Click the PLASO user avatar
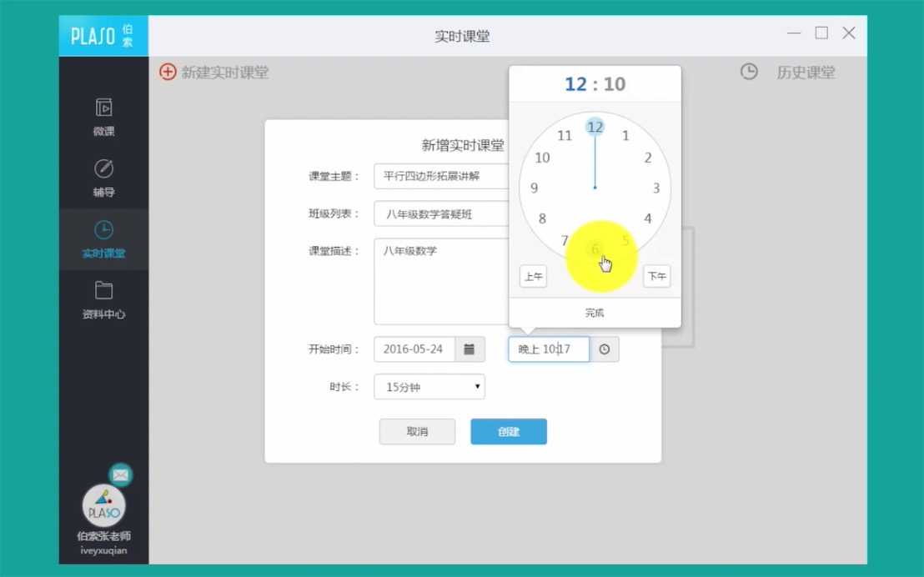 (x=104, y=505)
